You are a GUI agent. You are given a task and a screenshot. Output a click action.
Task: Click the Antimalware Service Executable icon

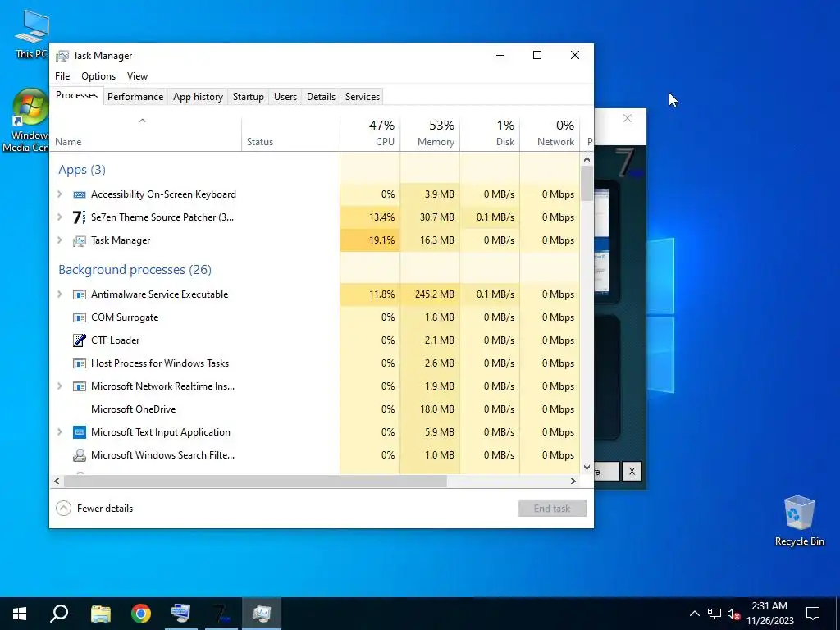tap(80, 294)
